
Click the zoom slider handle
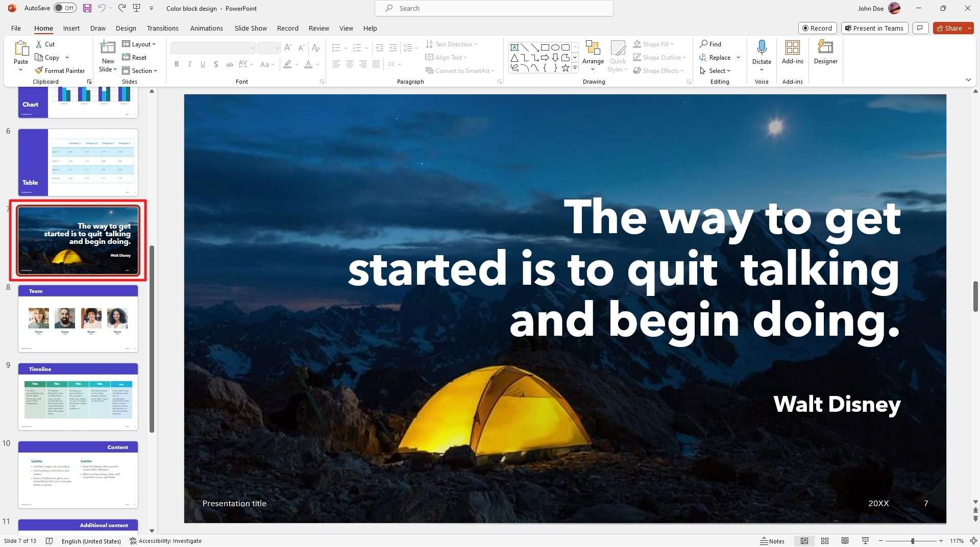(912, 541)
